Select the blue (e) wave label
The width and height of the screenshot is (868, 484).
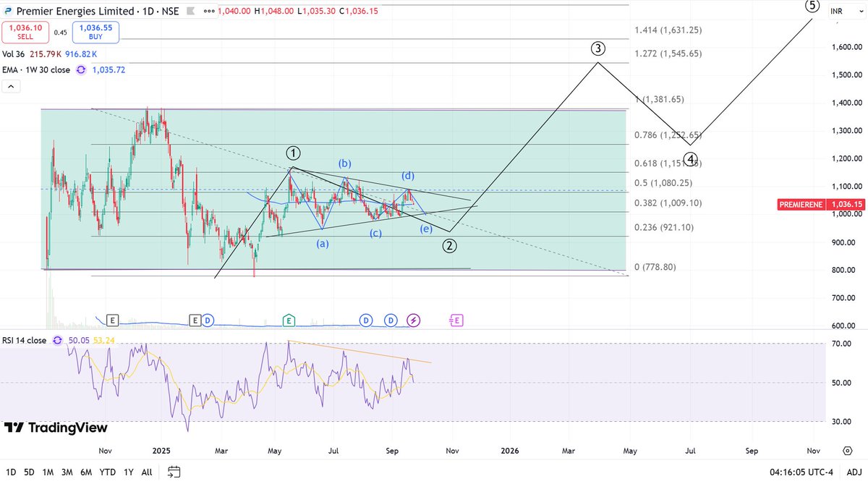click(x=426, y=229)
